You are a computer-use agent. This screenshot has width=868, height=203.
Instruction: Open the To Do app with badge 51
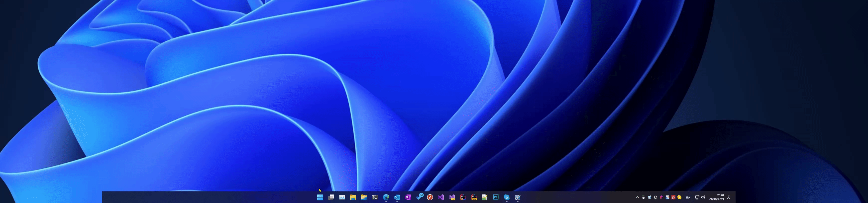pyautogui.click(x=419, y=197)
